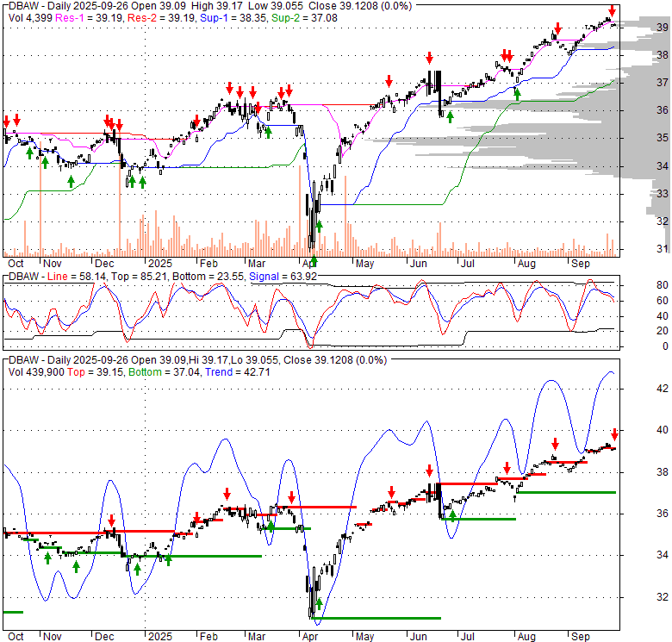Click the green buy arrow at April low, bottom chart
This screenshot has width=672, height=642.
319,605
